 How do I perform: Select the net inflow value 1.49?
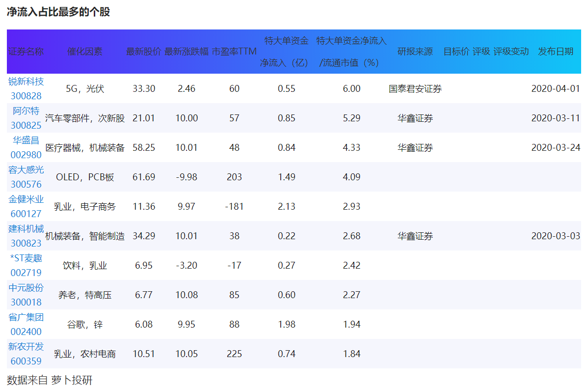tap(287, 177)
